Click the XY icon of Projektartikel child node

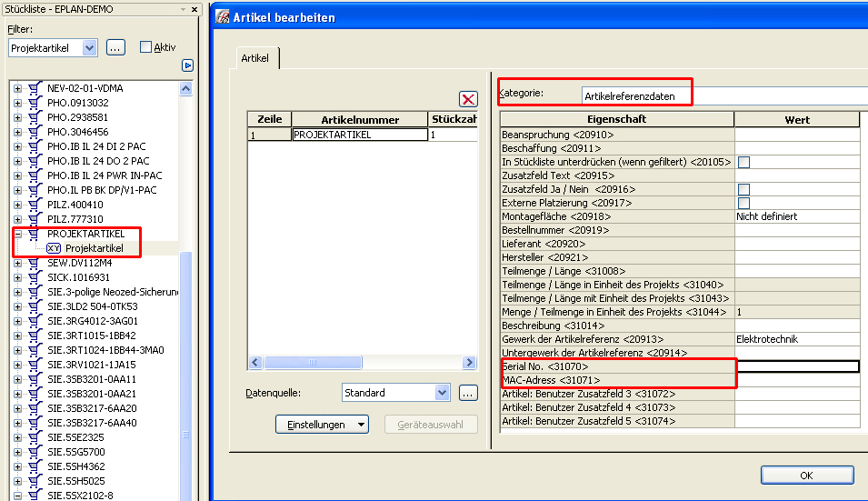pyautogui.click(x=54, y=248)
